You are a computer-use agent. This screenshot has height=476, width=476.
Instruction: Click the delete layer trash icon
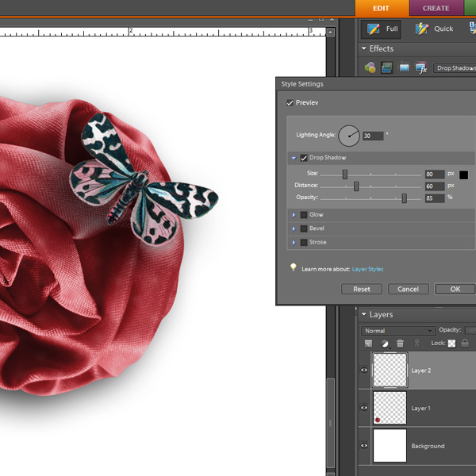(401, 344)
